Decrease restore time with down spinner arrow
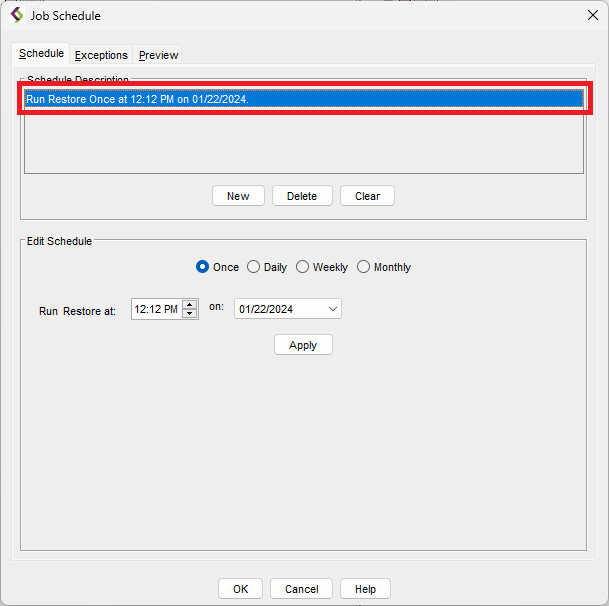The image size is (609, 606). 190,315
